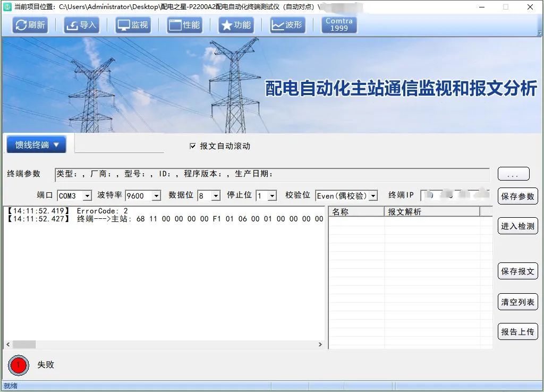This screenshot has height=392, width=544.
Task: Open the 性能 performance panel
Action: [184, 25]
